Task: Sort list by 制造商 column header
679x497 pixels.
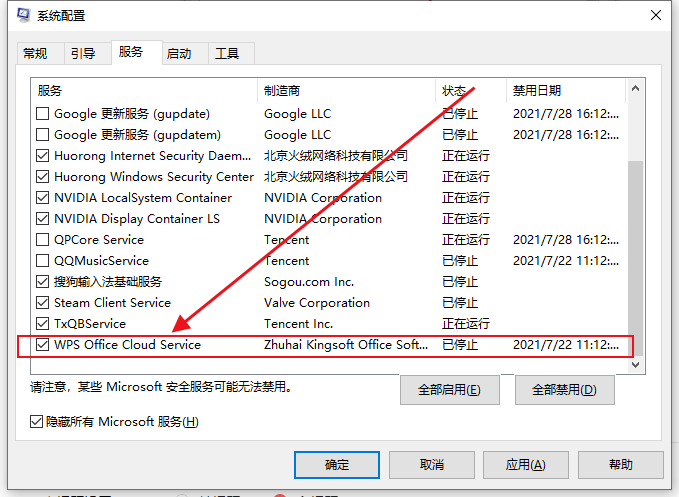Action: (346, 91)
